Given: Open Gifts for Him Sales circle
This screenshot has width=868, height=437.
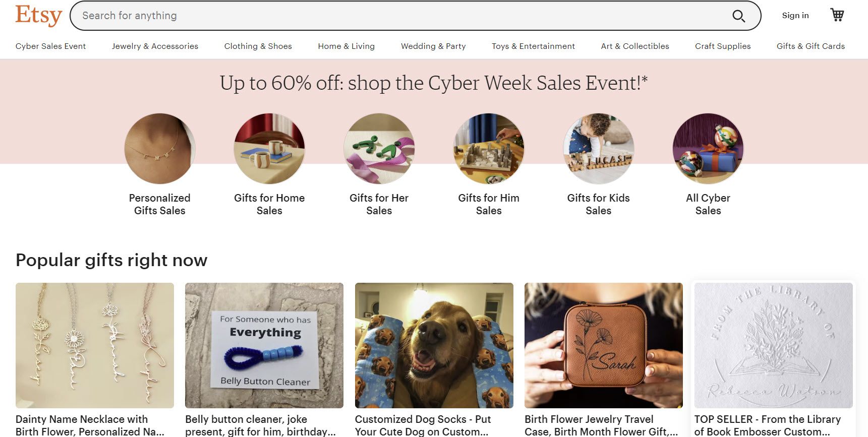Looking at the screenshot, I should pos(489,149).
